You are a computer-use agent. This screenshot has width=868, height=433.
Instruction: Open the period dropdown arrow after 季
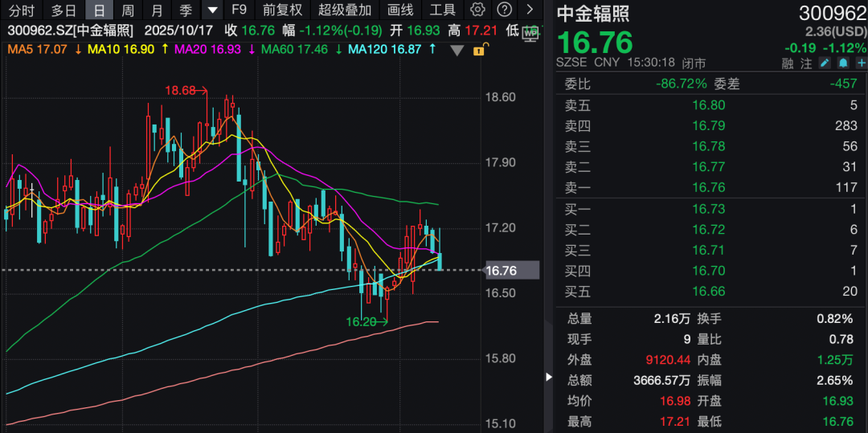tap(212, 10)
